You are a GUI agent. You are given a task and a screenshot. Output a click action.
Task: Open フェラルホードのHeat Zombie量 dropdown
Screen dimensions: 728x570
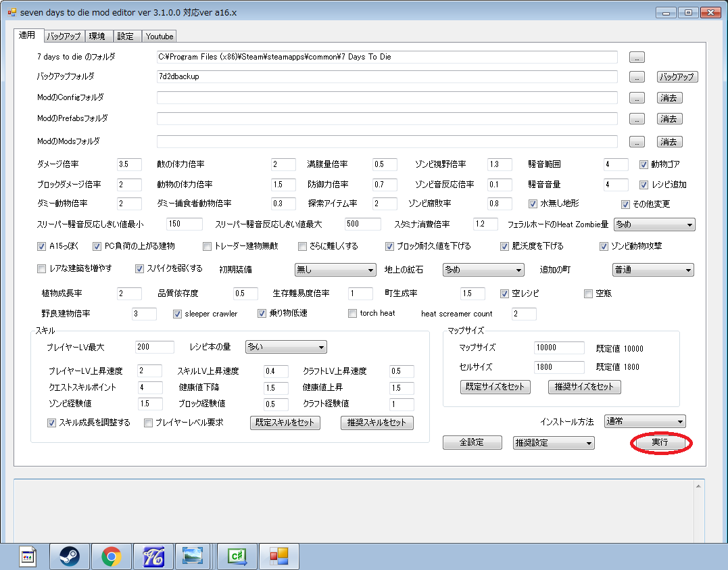pyautogui.click(x=654, y=224)
